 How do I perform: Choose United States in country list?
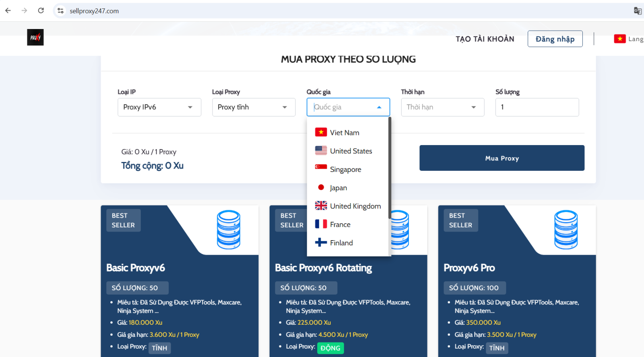pos(351,151)
